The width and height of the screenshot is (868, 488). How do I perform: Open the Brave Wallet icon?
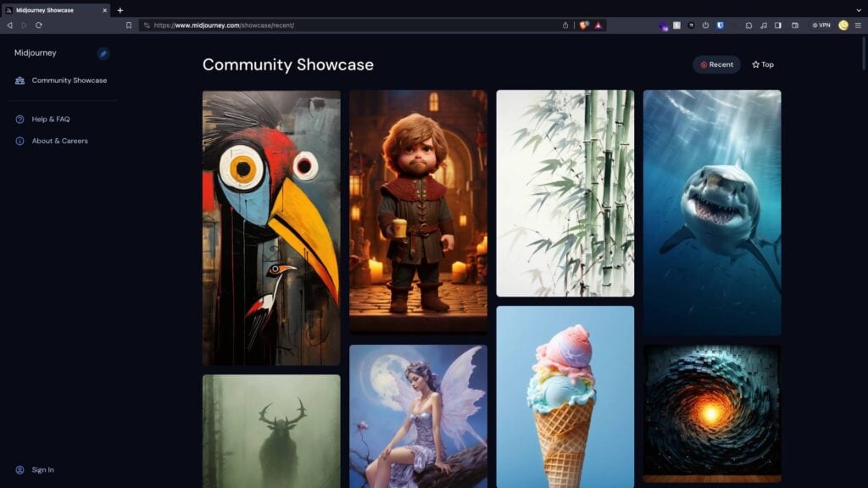point(795,25)
